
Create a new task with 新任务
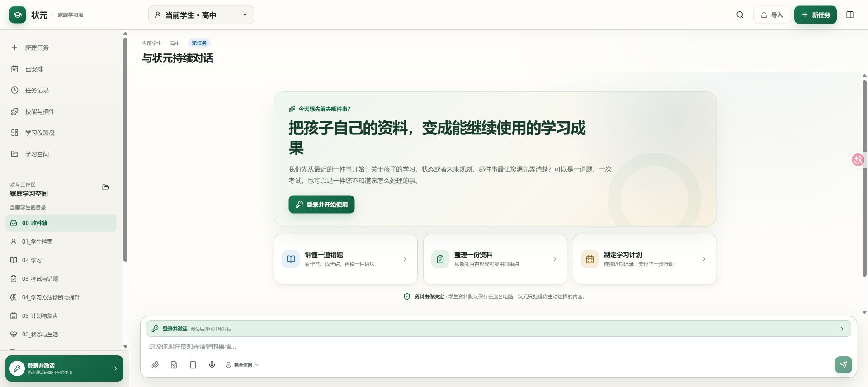click(816, 15)
